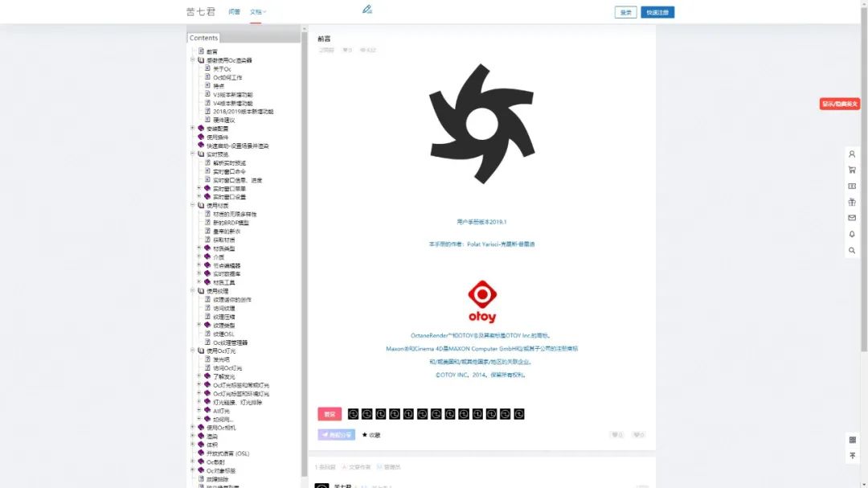Viewport: 868px width, 488px height.
Task: Click the star 收藏 favorite icon
Action: [371, 435]
